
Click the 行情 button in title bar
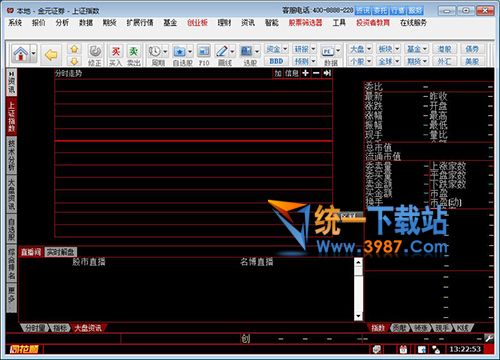(x=398, y=11)
